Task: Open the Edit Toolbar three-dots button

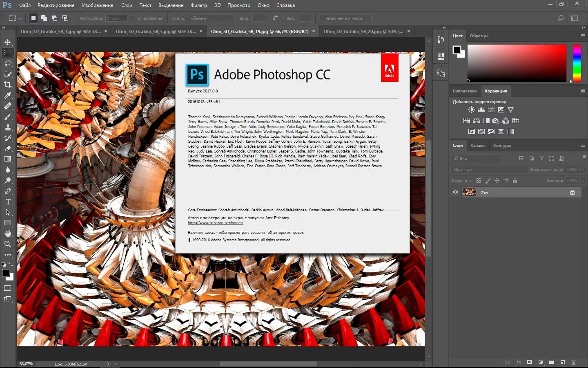Action: 8,254
